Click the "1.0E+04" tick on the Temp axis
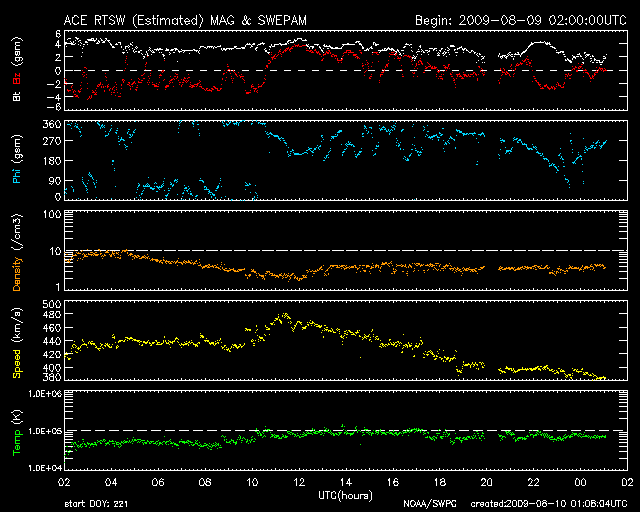This screenshot has height=512, width=640. [x=45, y=468]
